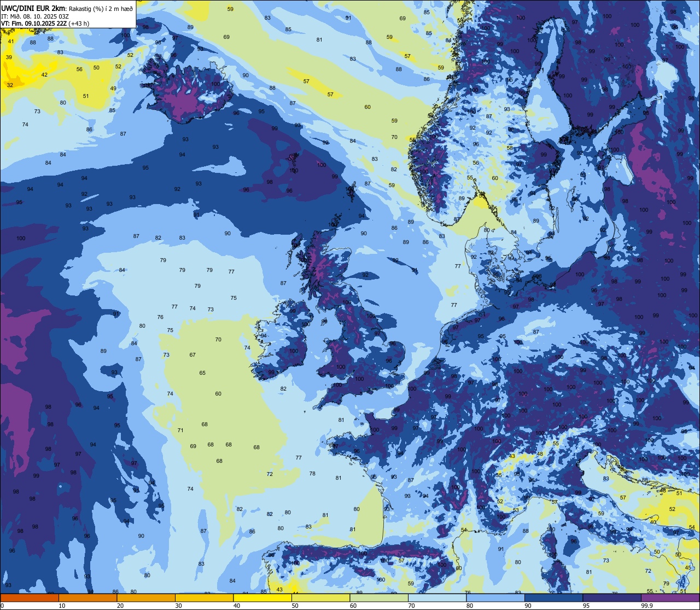700x610 pixels.
Task: Click the "95" tick label on the colour scale
Action: click(587, 606)
